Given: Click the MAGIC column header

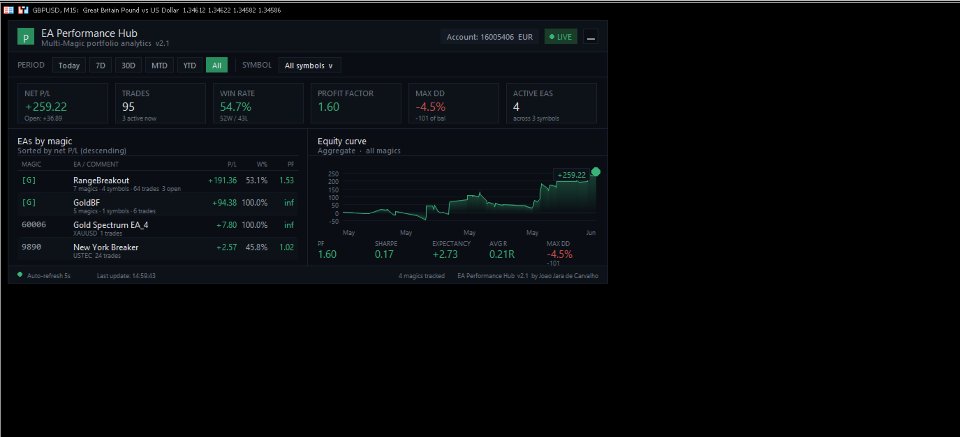Looking at the screenshot, I should pyautogui.click(x=31, y=164).
